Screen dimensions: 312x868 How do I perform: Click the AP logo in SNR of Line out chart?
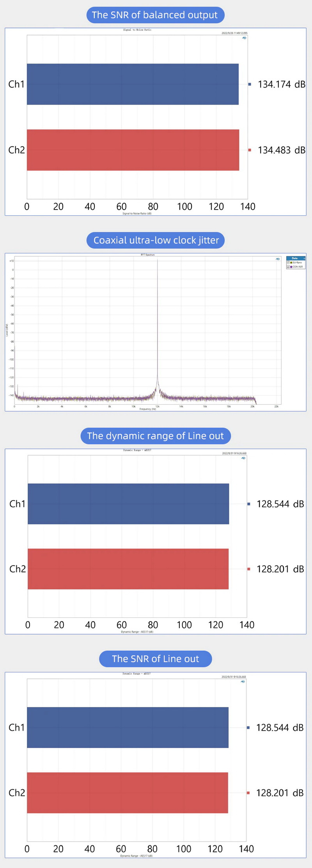pos(243,681)
